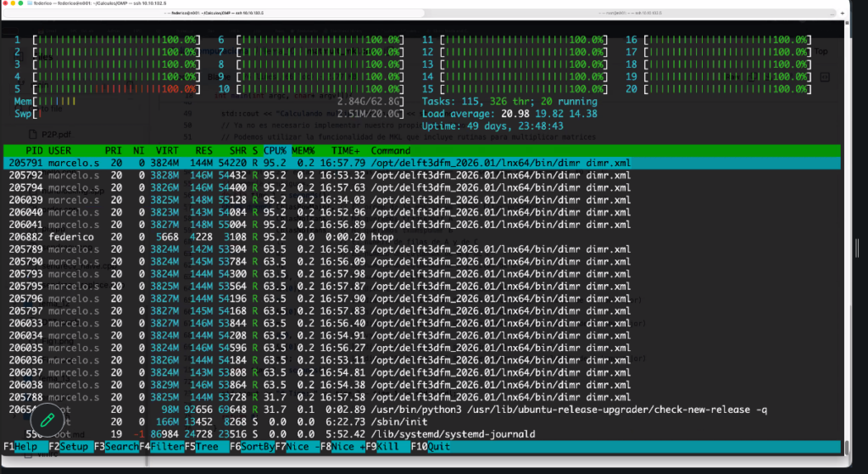Open a new terminal tab with plus
Screen dimensions: 868x474
click(x=843, y=13)
